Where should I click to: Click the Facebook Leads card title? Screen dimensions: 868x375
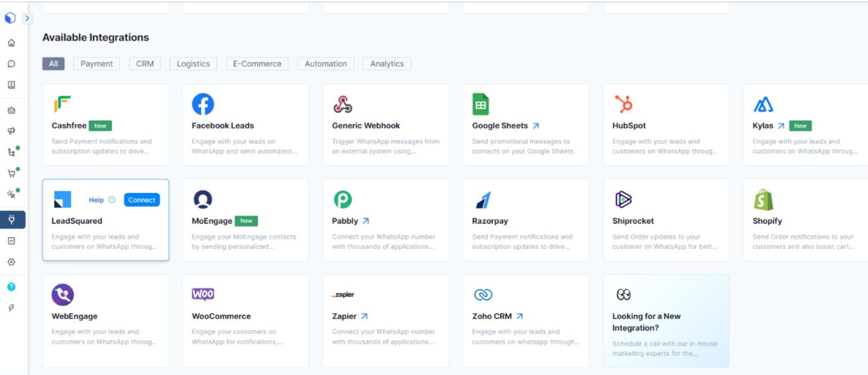pos(223,126)
